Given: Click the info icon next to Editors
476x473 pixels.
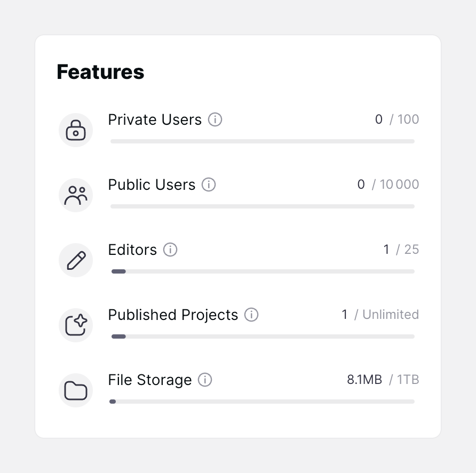Looking at the screenshot, I should (170, 250).
